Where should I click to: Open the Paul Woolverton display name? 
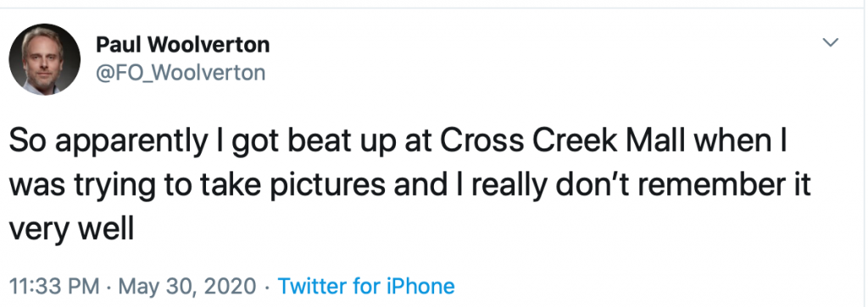[x=183, y=44]
